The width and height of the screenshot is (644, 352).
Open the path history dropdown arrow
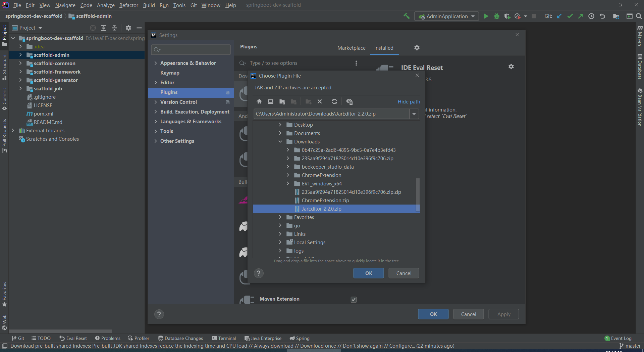414,114
